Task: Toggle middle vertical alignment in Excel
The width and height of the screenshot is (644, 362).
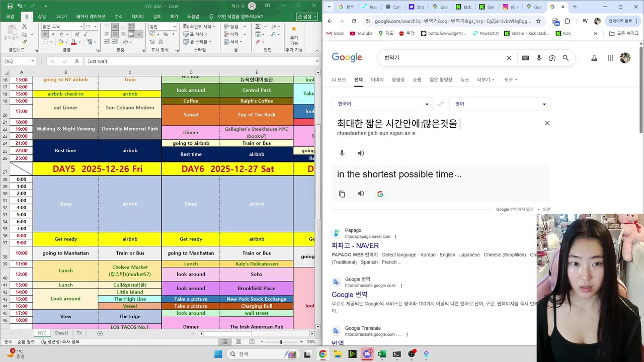Action: [115, 26]
